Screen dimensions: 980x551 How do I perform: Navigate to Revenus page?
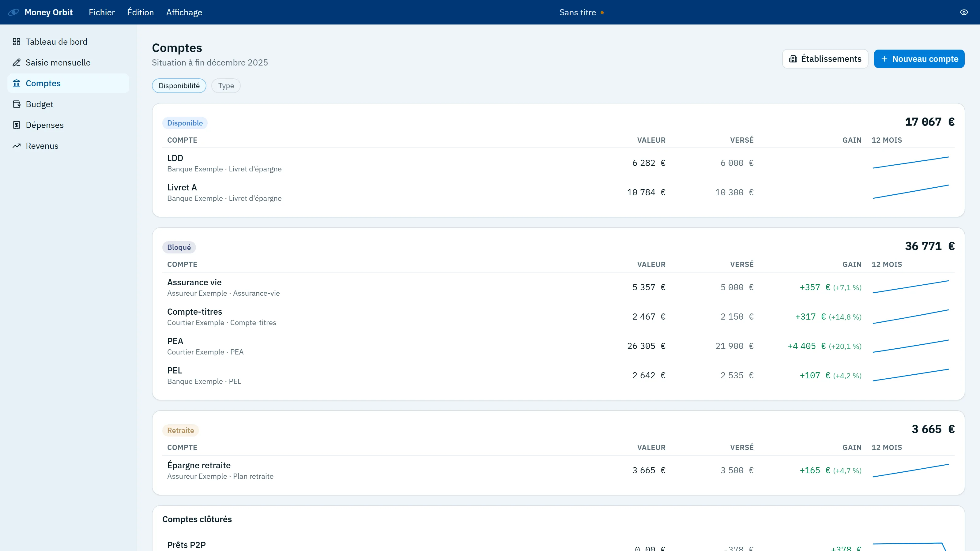coord(68,146)
